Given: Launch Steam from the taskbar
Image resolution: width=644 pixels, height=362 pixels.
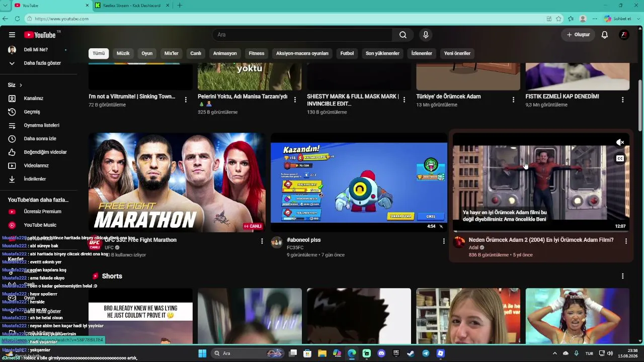Looking at the screenshot, I should [x=411, y=353].
